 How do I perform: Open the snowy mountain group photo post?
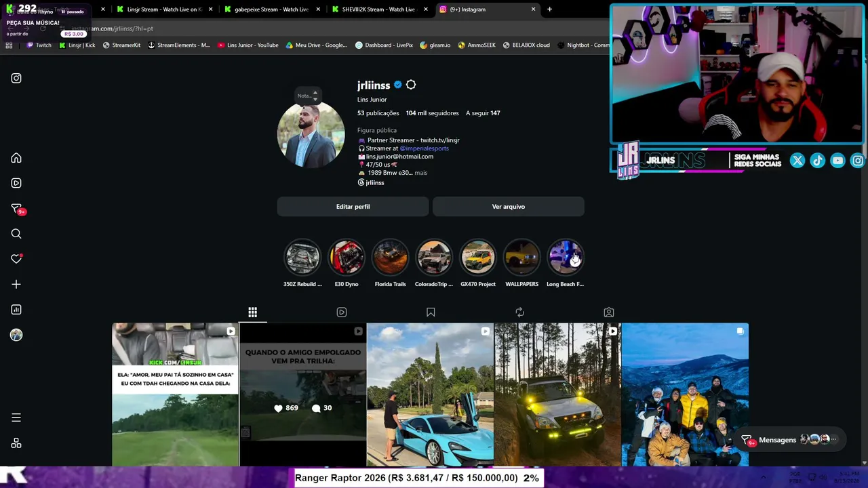(x=685, y=394)
